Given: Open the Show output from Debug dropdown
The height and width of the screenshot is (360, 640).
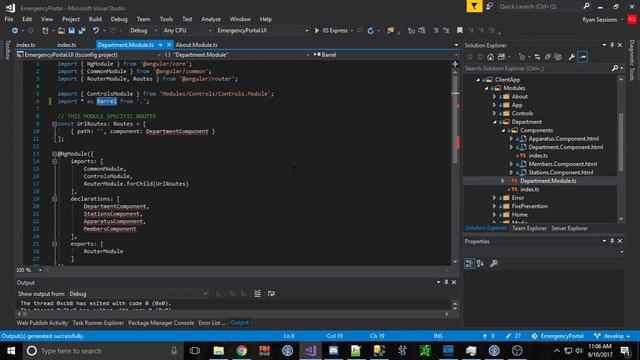Looking at the screenshot, I should coord(138,294).
